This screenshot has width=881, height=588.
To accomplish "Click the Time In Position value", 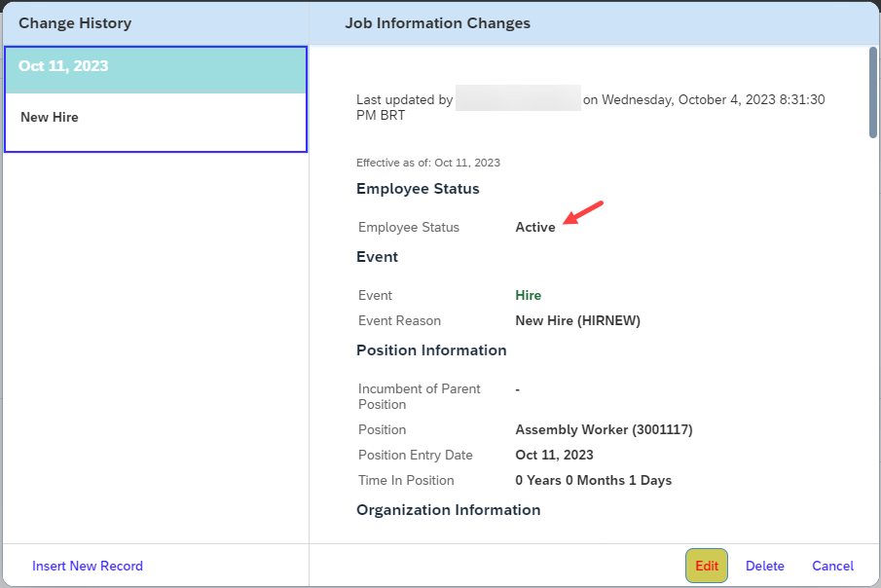I will (x=593, y=480).
